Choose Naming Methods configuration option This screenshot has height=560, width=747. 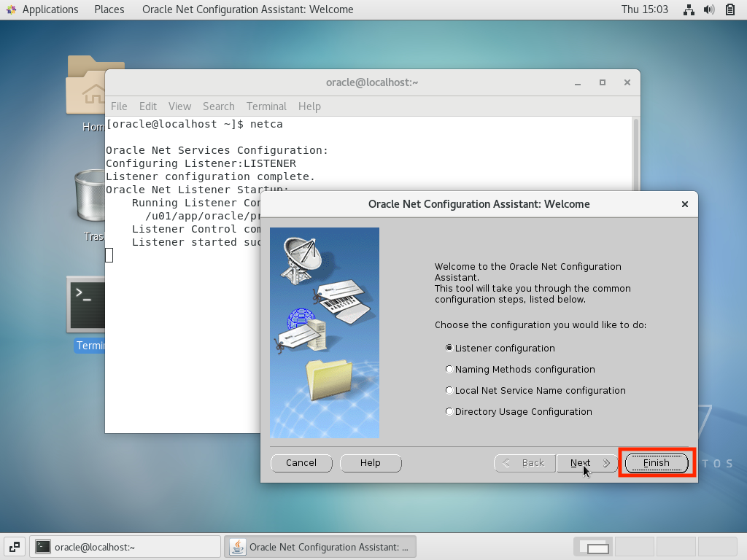tap(449, 369)
